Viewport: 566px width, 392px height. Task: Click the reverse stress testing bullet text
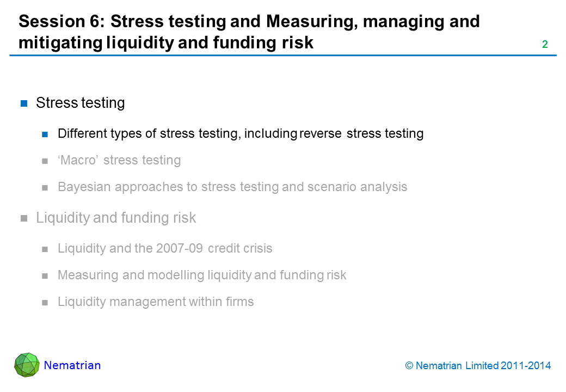coord(241,133)
